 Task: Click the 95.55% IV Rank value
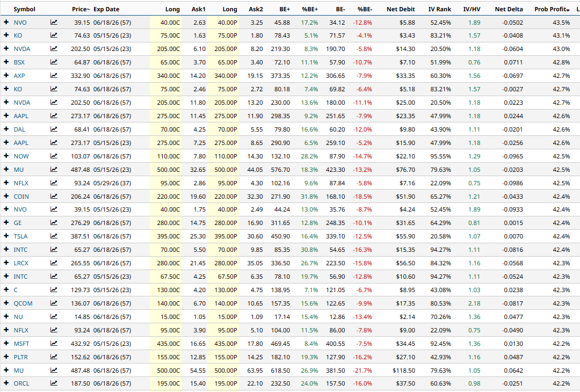click(x=440, y=156)
